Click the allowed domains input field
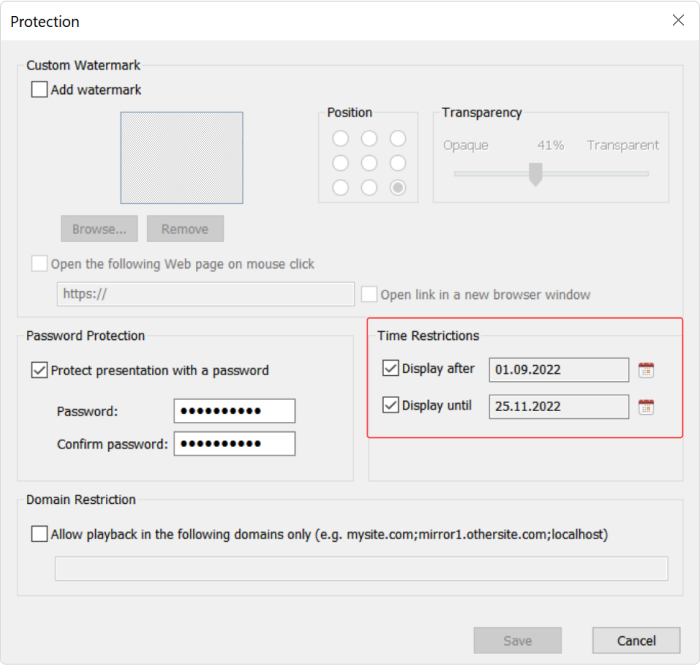 point(361,568)
